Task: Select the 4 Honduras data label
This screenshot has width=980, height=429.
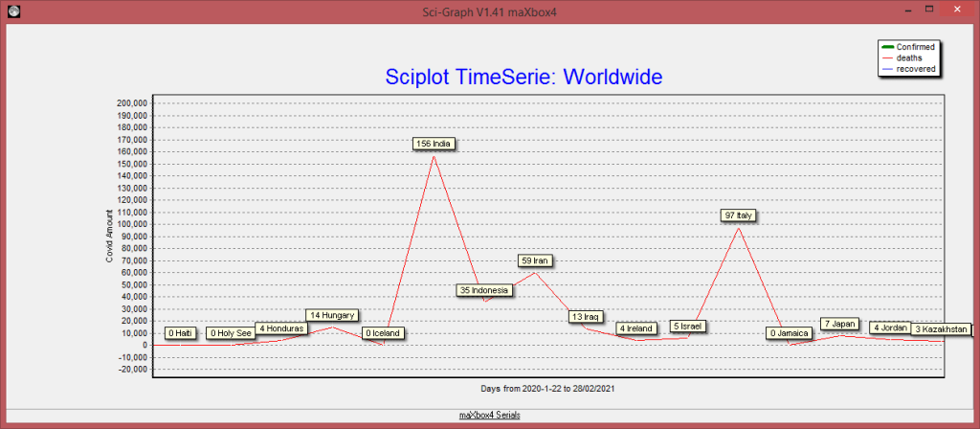Action: (x=281, y=328)
